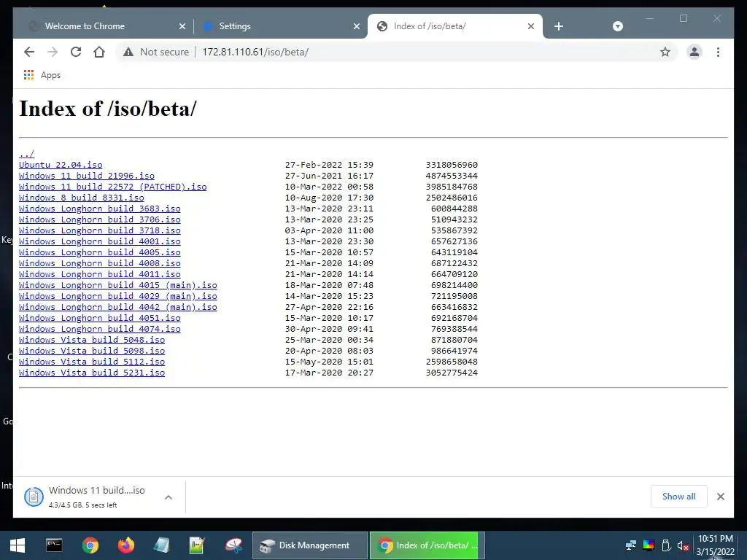
Task: Download Windows_Longhorn_build_4074.iso
Action: 99,329
